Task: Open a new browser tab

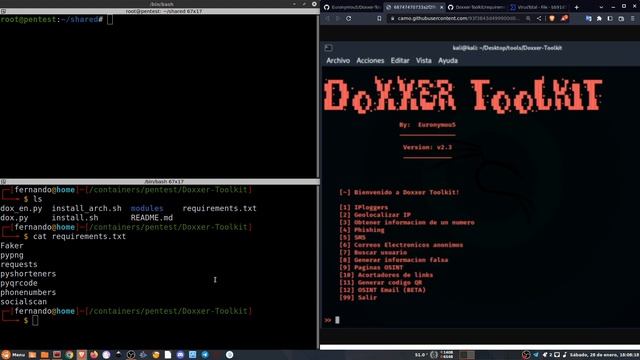Action: coord(576,7)
